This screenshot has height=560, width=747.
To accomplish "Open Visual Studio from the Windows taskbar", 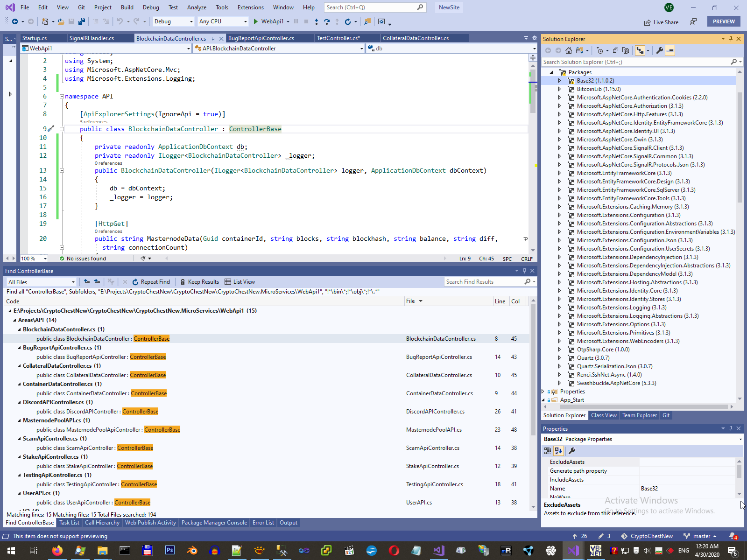I will tap(573, 551).
